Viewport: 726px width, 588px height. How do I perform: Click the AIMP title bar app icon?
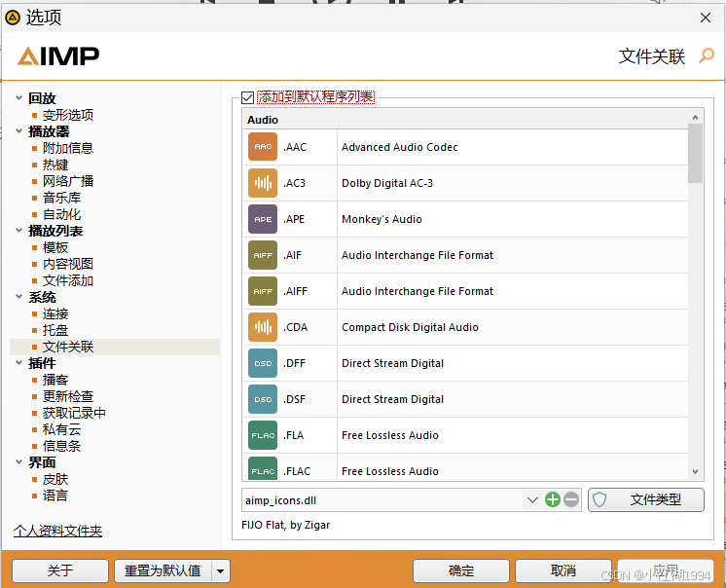[13, 18]
